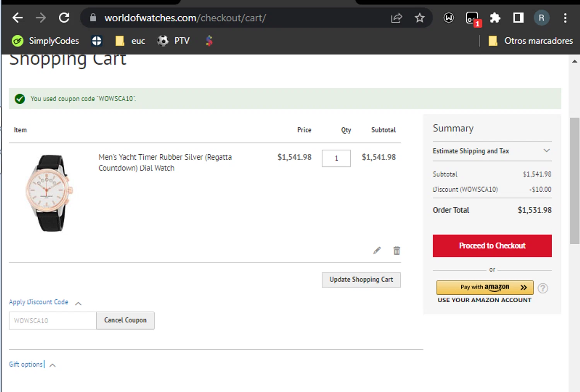Viewport: 580px width, 392px height.
Task: Expand Estimate Shipping and Tax
Action: (x=492, y=151)
